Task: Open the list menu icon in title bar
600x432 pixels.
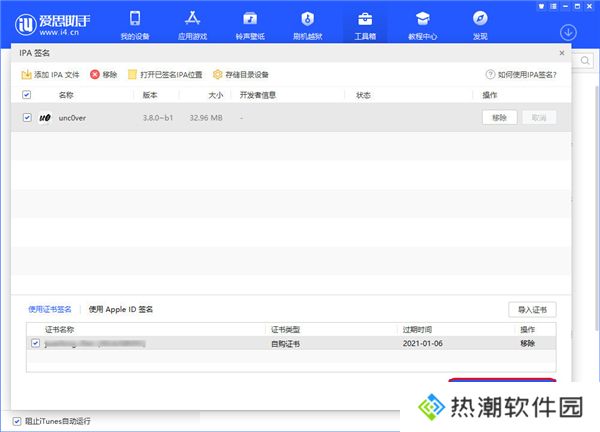Action: [553, 6]
